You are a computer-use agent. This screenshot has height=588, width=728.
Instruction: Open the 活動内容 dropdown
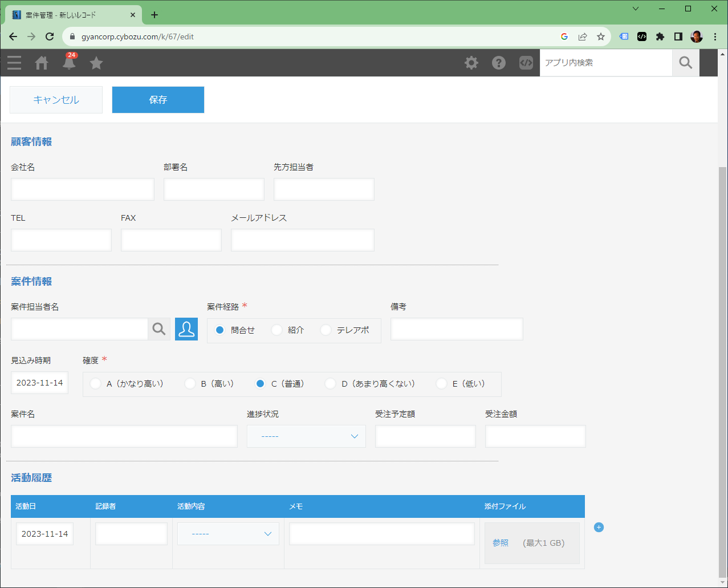pyautogui.click(x=228, y=534)
